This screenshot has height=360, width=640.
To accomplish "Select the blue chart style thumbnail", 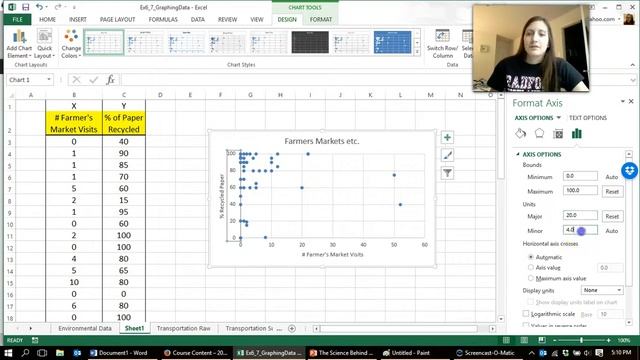I will click(x=392, y=42).
